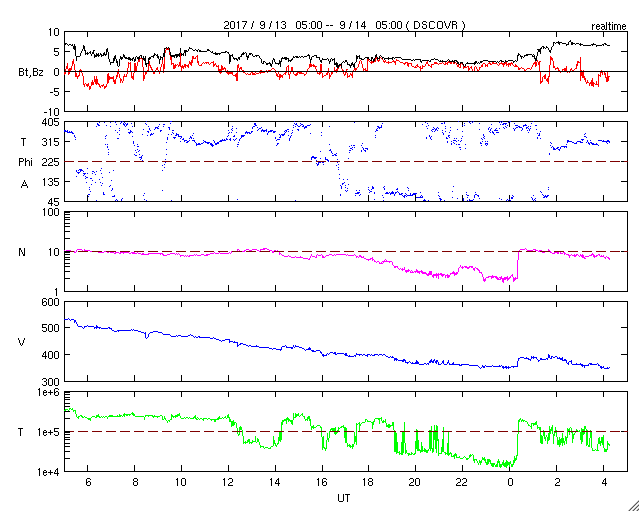
Task: Click the hour 18 tick label
Action: click(x=369, y=481)
